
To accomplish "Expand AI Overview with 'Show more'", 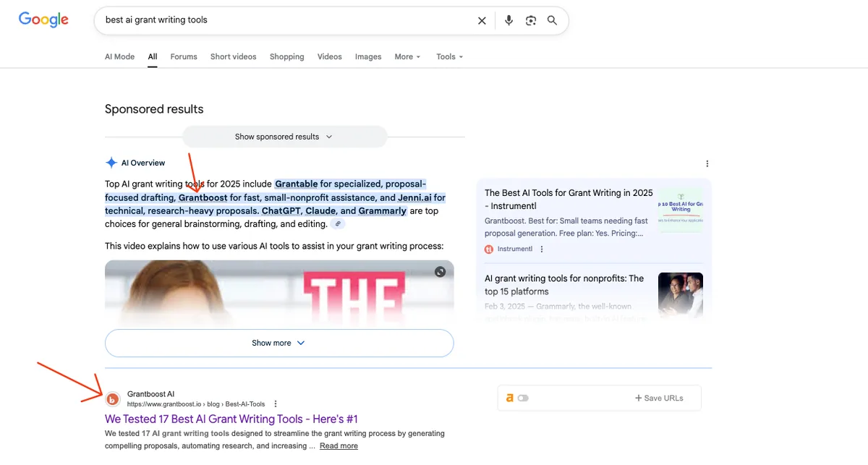I will click(x=279, y=343).
